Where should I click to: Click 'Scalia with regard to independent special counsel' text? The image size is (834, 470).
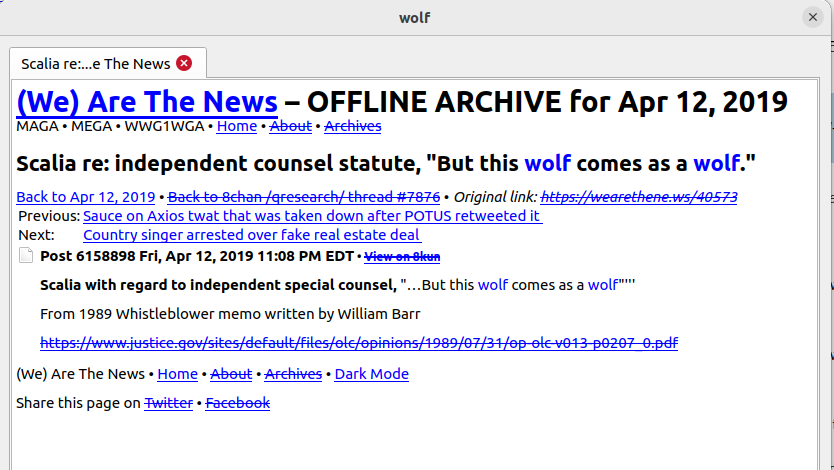point(219,285)
